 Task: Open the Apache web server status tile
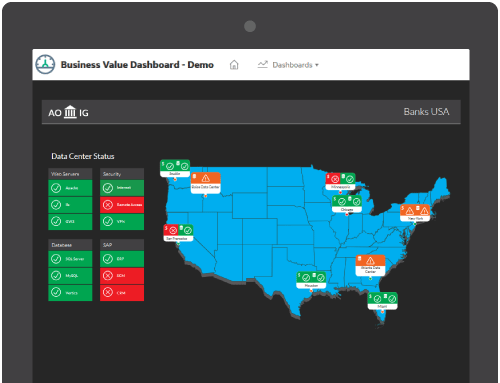click(70, 188)
